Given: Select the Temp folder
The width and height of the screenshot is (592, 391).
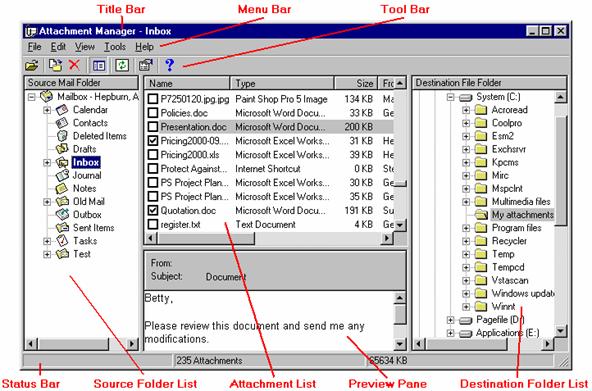Looking at the screenshot, I should tap(503, 254).
